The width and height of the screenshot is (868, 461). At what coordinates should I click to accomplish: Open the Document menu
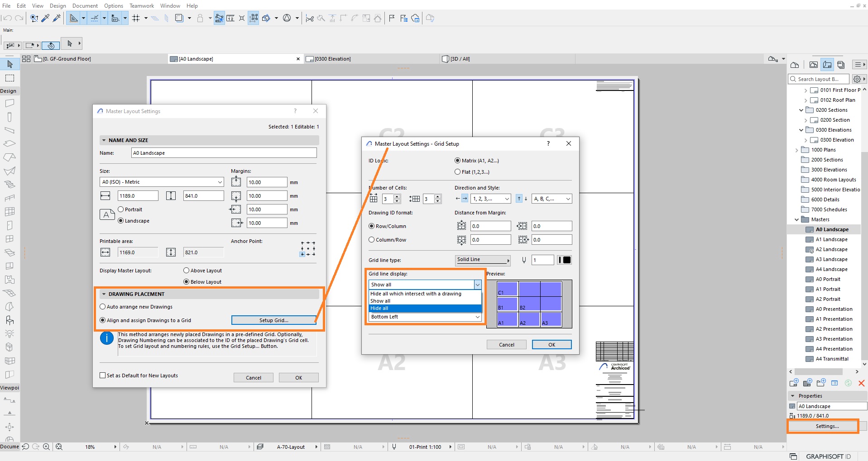click(x=85, y=6)
